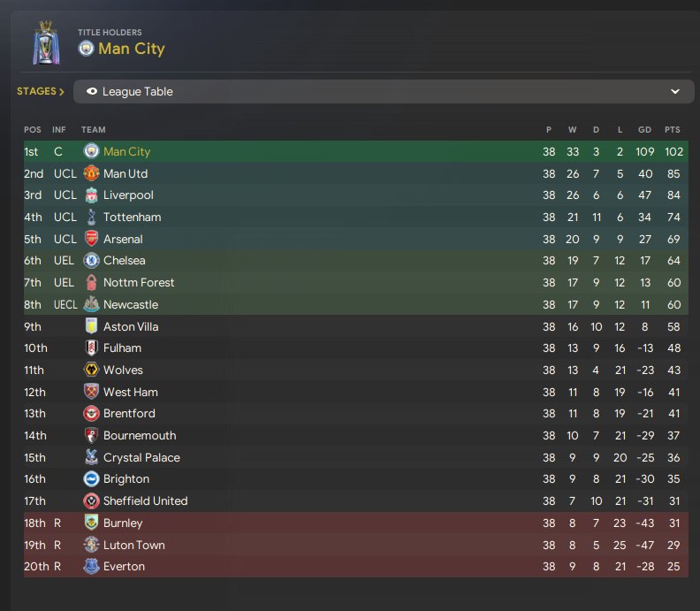Image resolution: width=700 pixels, height=611 pixels.
Task: Sort table by the GD column header
Action: tap(644, 129)
